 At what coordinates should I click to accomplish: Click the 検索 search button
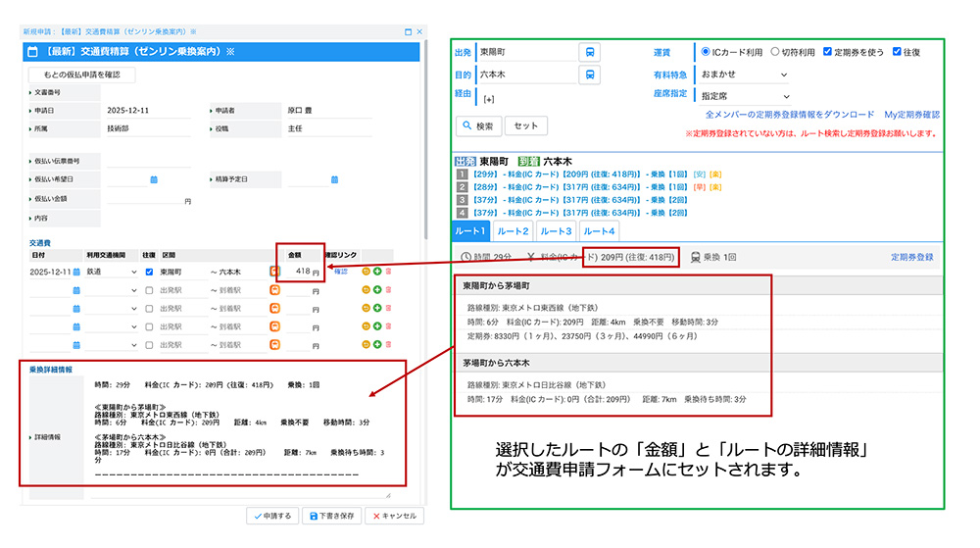pyautogui.click(x=479, y=125)
